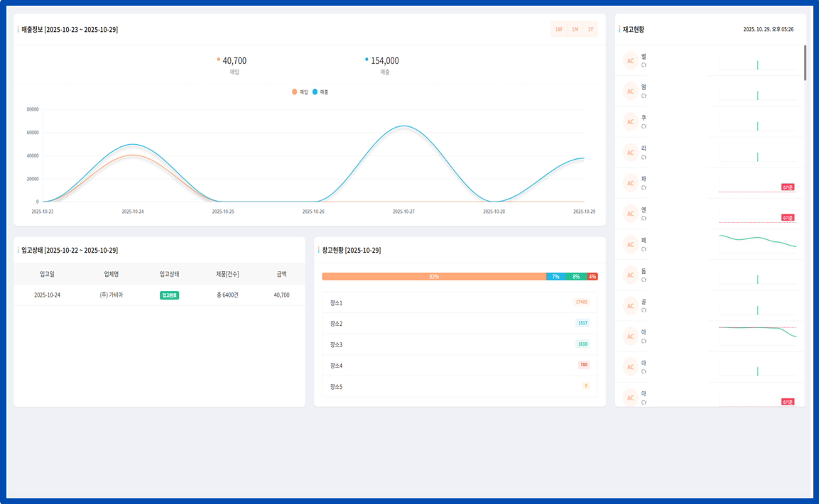819x504 pixels.
Task: Click the AC avatar in the last inventory row
Action: (630, 396)
